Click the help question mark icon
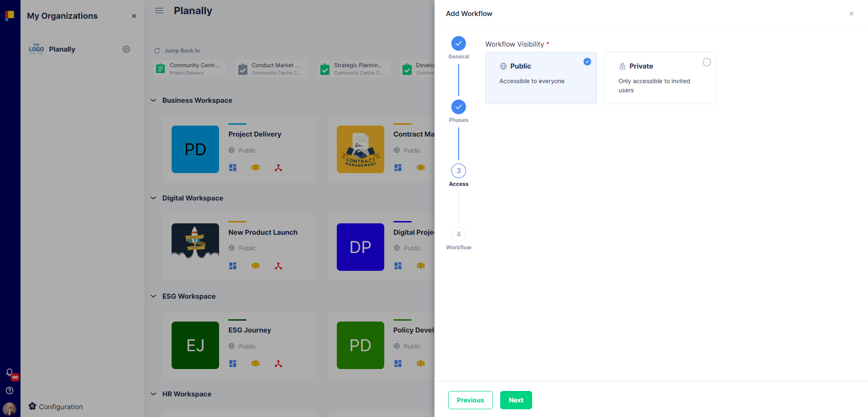868x417 pixels. 10,391
